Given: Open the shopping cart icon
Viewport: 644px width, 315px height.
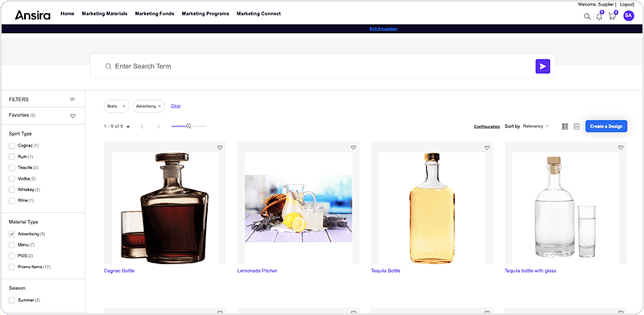Looking at the screenshot, I should 612,16.
